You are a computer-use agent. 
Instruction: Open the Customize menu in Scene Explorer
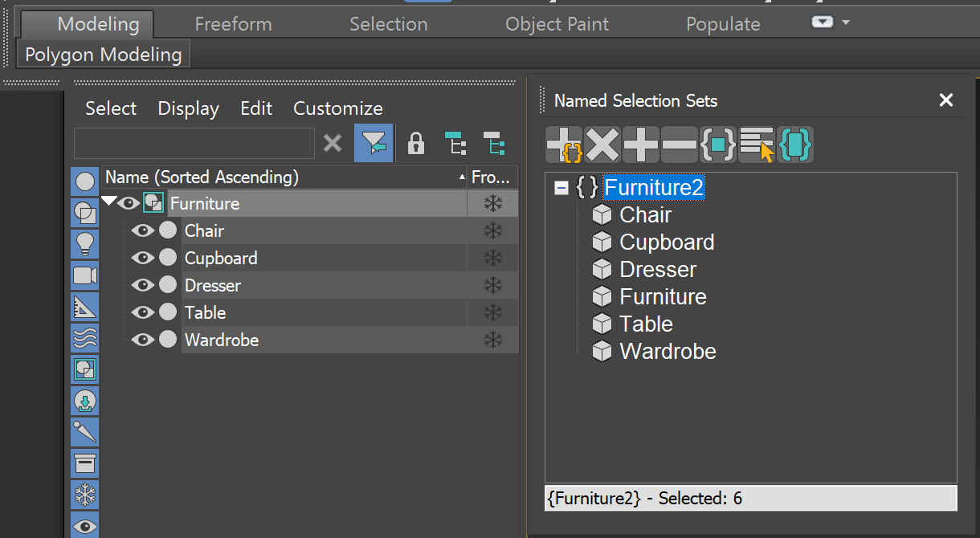click(x=338, y=108)
